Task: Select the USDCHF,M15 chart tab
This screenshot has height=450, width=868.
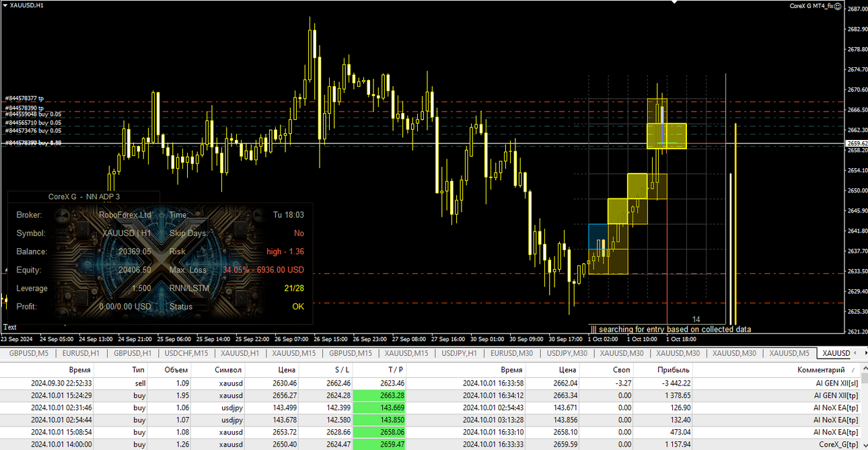Action: (186, 353)
